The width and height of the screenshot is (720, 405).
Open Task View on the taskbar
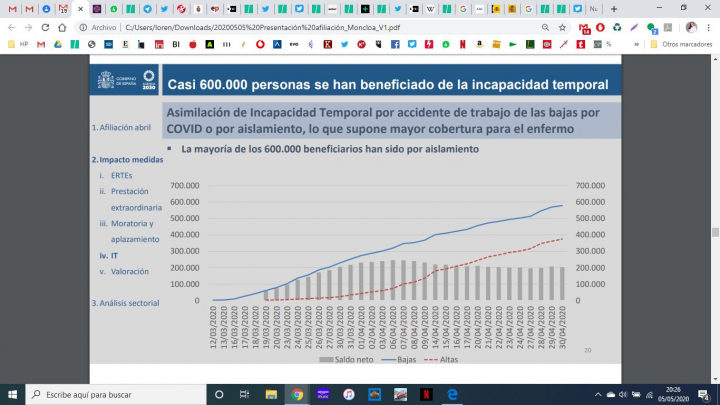245,394
